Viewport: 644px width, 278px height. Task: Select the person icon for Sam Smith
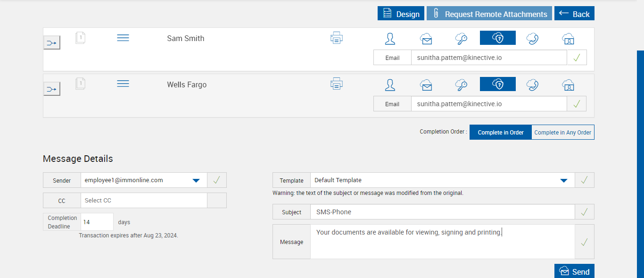point(390,38)
